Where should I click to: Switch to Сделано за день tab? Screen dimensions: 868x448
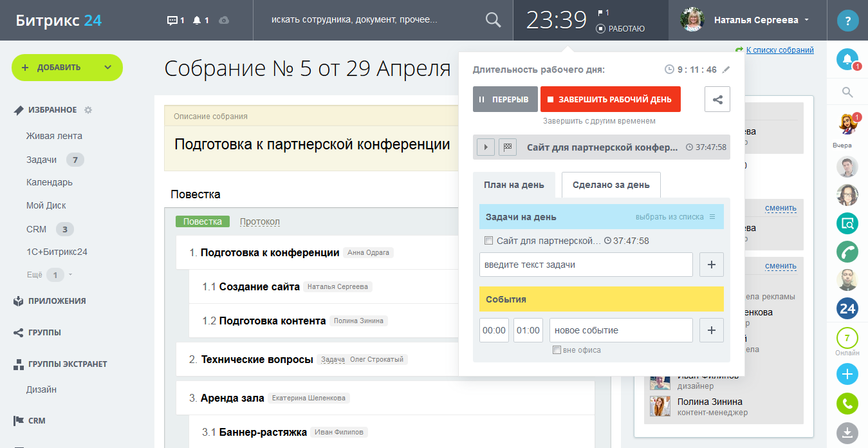tap(611, 185)
